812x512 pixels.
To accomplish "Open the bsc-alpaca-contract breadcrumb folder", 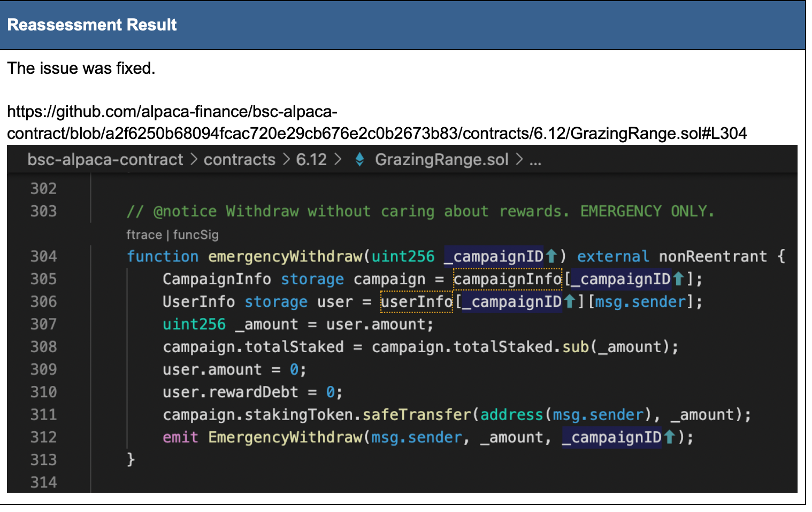I will 105,159.
